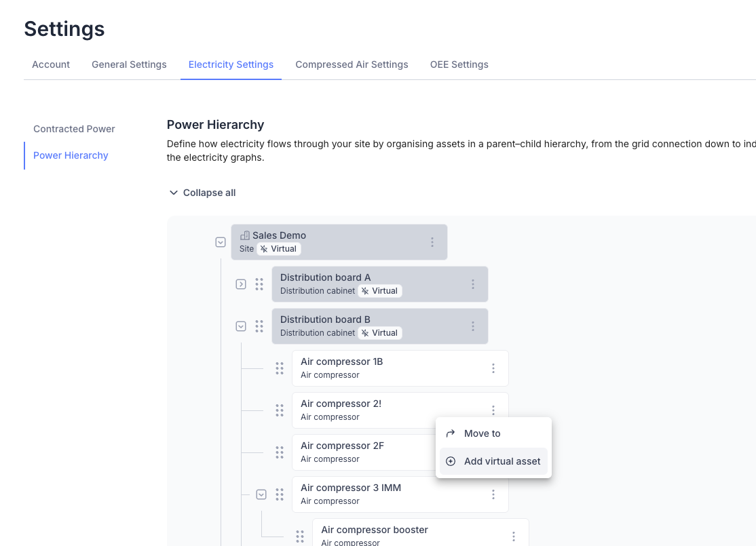Open kebab menu on Distribution board A
This screenshot has height=546, width=756.
[x=473, y=284]
